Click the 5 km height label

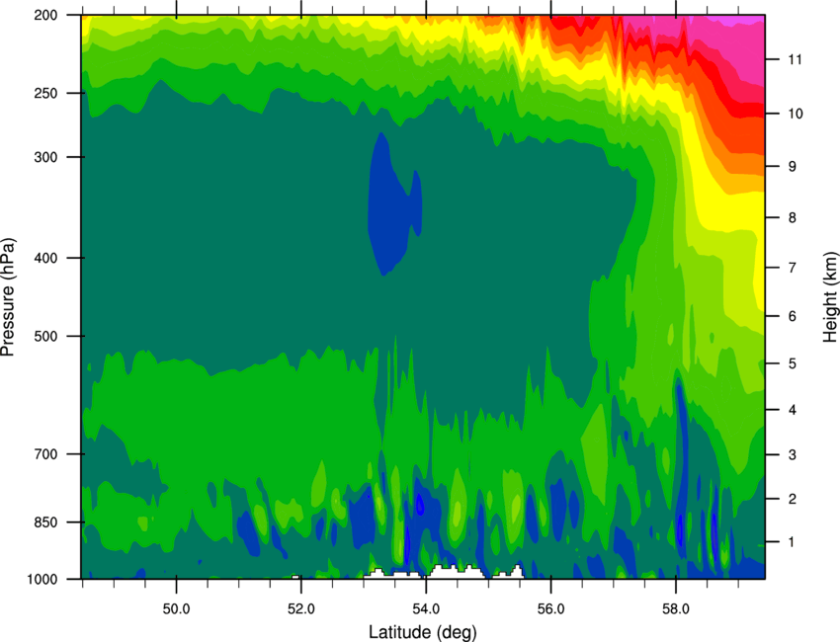793,364
